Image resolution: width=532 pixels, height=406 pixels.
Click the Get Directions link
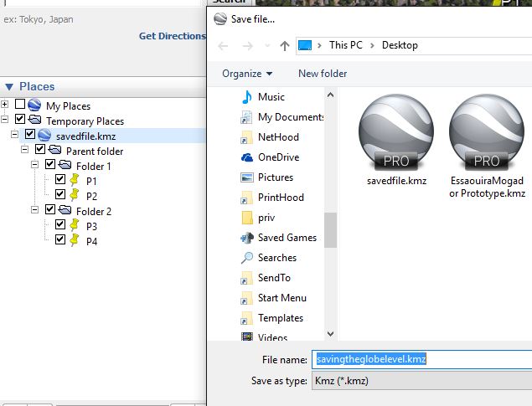[172, 36]
